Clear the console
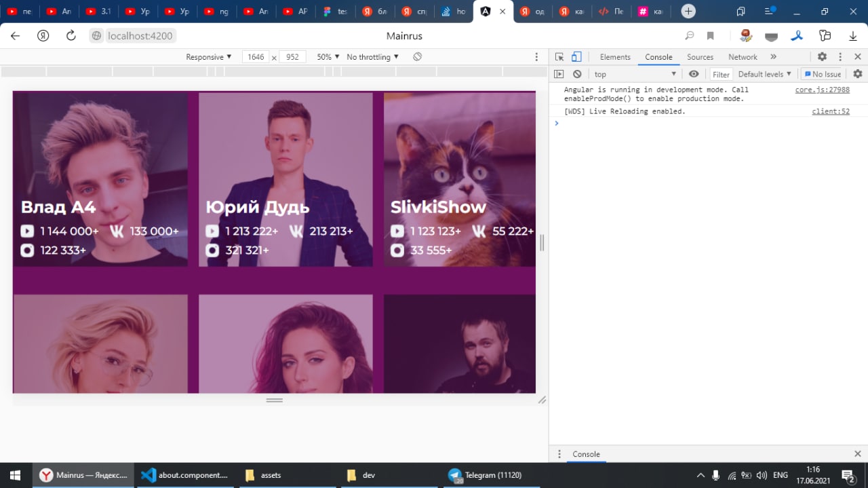The image size is (868, 488). point(577,74)
